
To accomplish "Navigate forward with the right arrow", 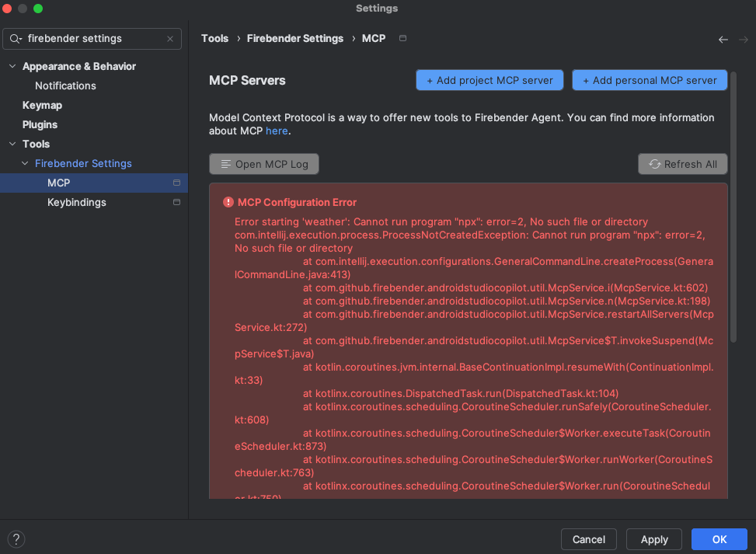I will [743, 40].
